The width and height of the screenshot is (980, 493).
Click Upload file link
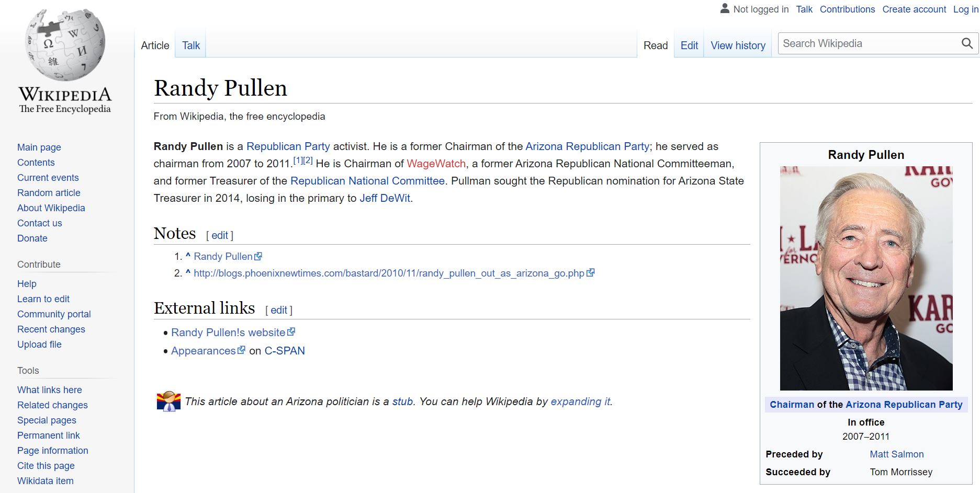[39, 345]
